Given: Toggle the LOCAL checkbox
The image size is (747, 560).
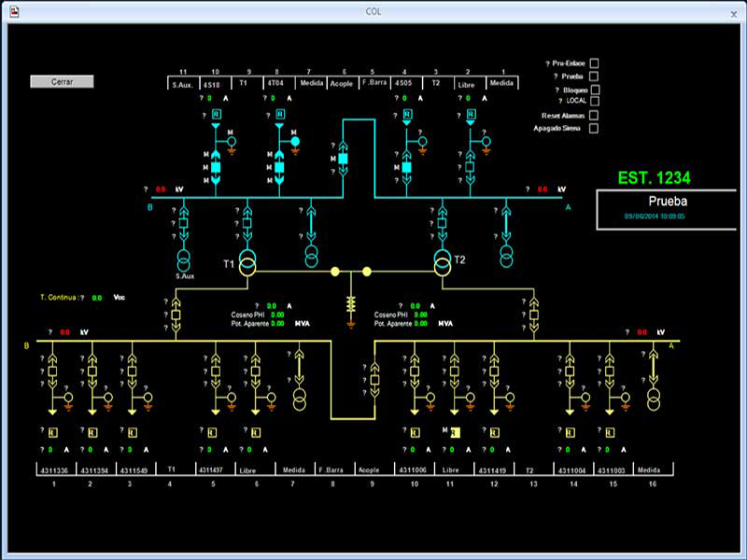Looking at the screenshot, I should coord(595,101).
